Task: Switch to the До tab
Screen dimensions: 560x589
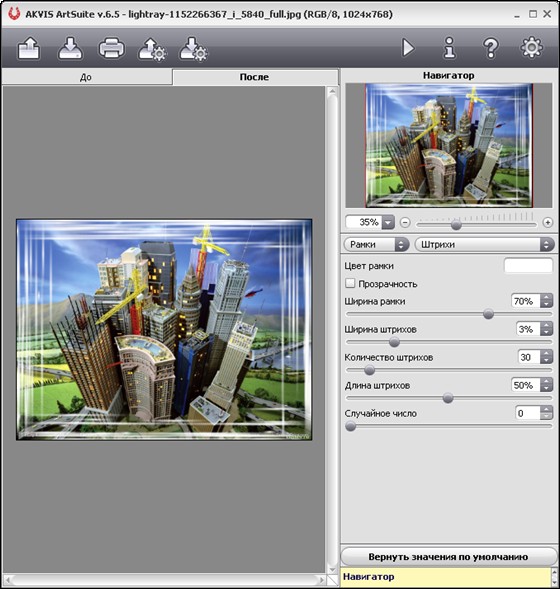Action: [x=86, y=77]
